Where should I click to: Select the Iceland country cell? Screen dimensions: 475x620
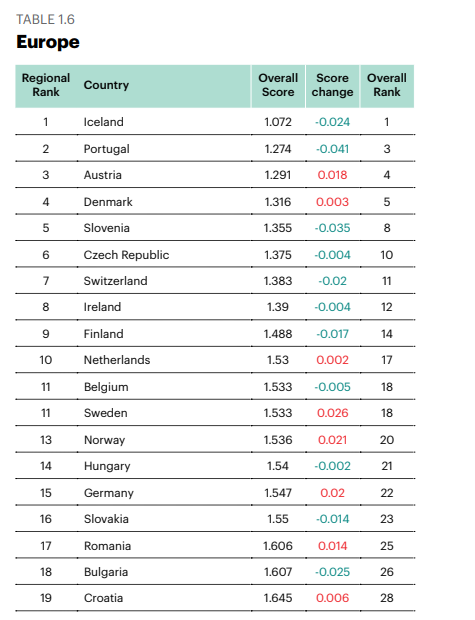point(104,122)
